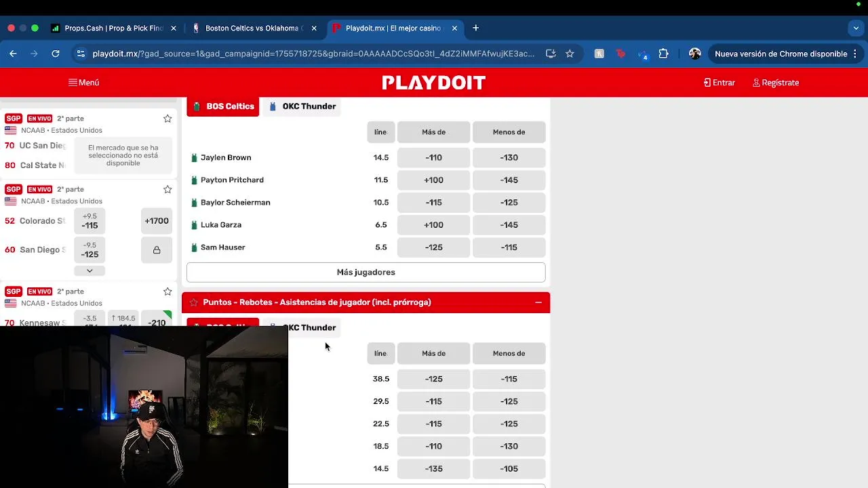Show more players with Más jugadores
Screen dimensions: 868x488
pos(366,272)
